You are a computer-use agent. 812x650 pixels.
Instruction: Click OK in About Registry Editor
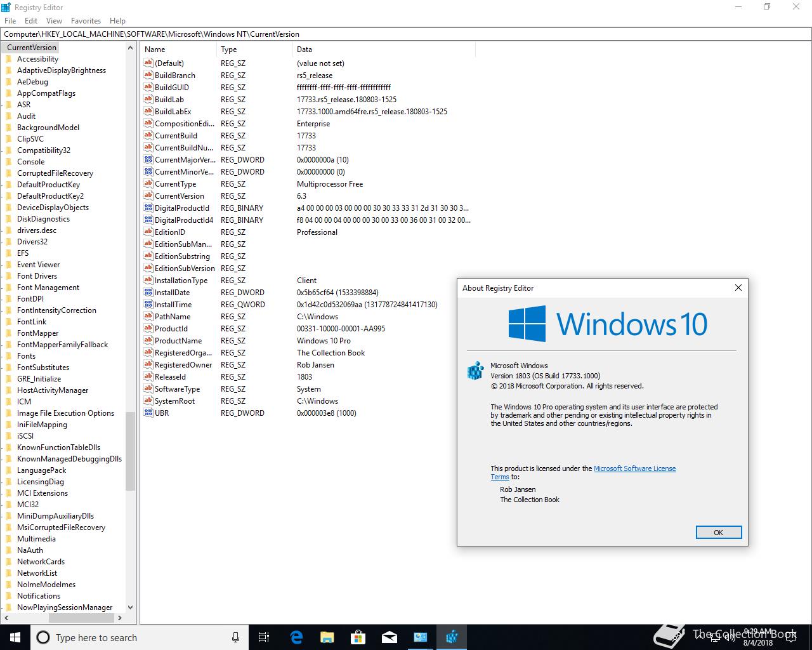[x=718, y=532]
